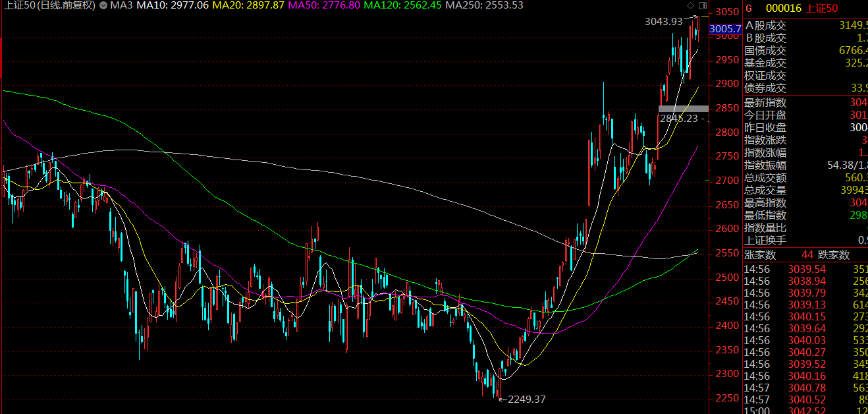Click the 2249.37 low price annotation
This screenshot has width=868, height=414.
pos(526,399)
